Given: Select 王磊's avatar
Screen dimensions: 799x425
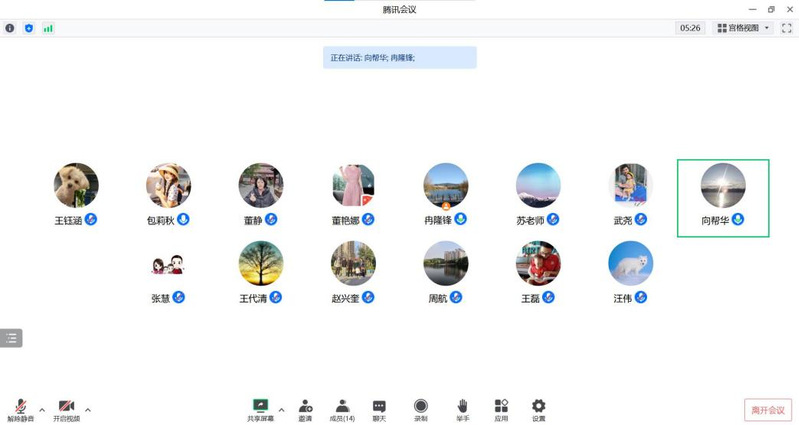Looking at the screenshot, I should (538, 263).
